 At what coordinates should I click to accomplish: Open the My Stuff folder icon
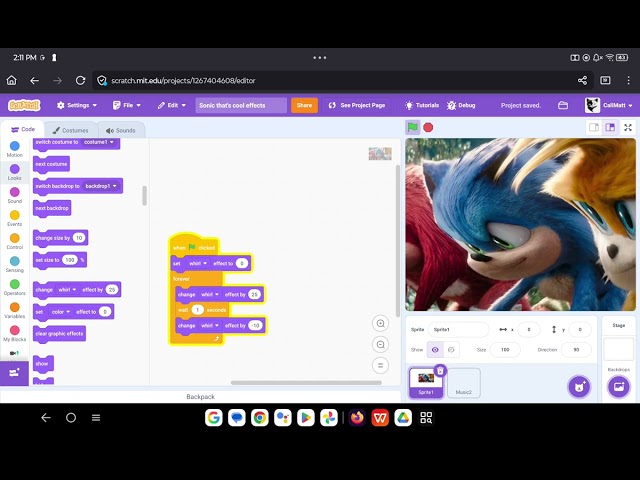(563, 105)
